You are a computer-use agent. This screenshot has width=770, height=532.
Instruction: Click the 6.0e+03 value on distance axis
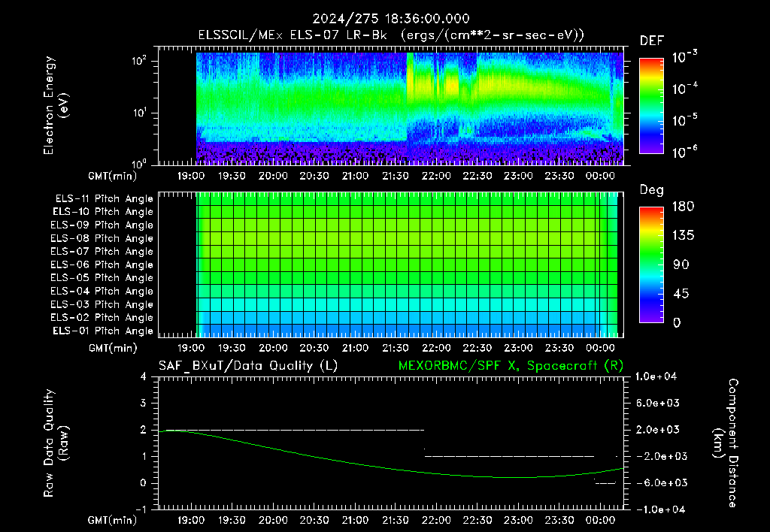(658, 403)
